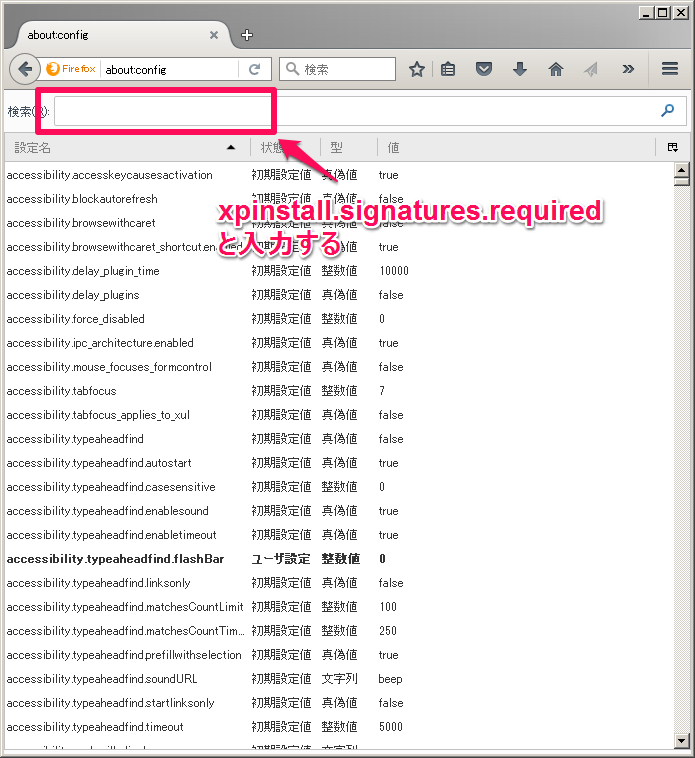Select accessibility.typeaheadfind.soundURL row
The image size is (695, 758).
coord(338,679)
